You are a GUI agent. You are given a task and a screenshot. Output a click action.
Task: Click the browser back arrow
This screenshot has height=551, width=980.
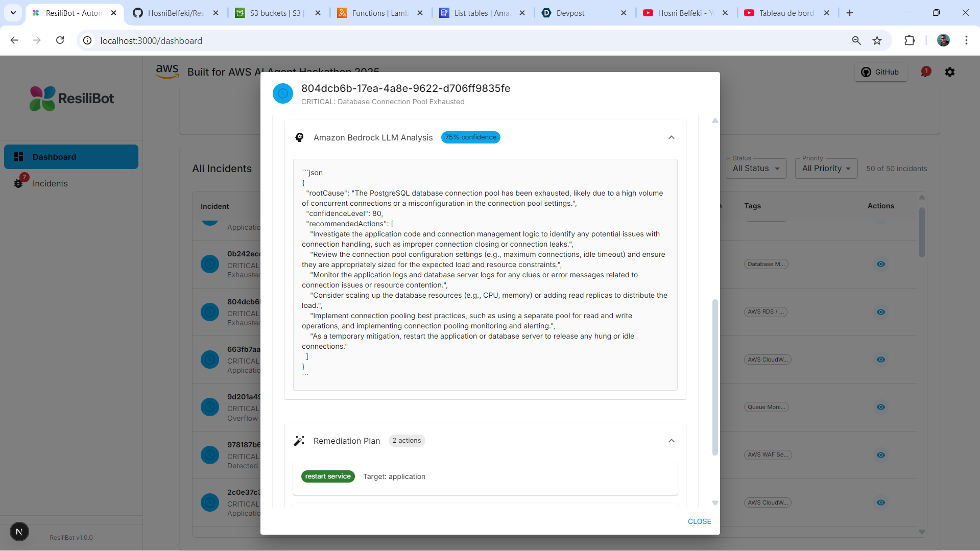14,40
